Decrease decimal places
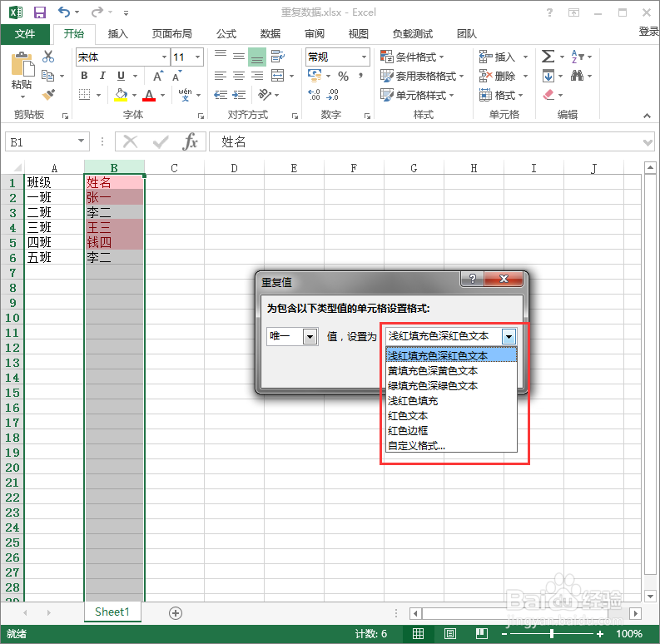 [x=333, y=95]
